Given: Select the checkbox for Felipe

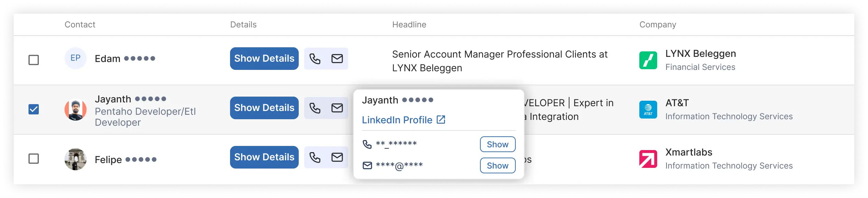Looking at the screenshot, I should tap(34, 159).
